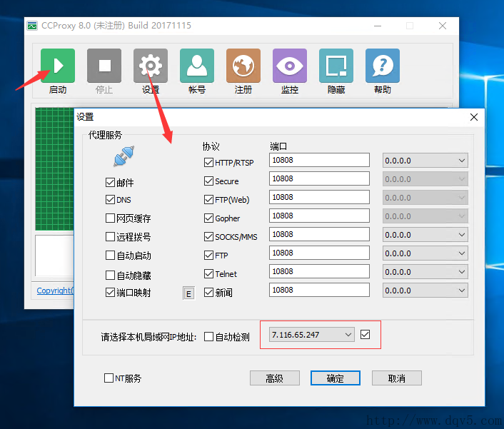Open the 监控 eye monitor icon

[290, 66]
